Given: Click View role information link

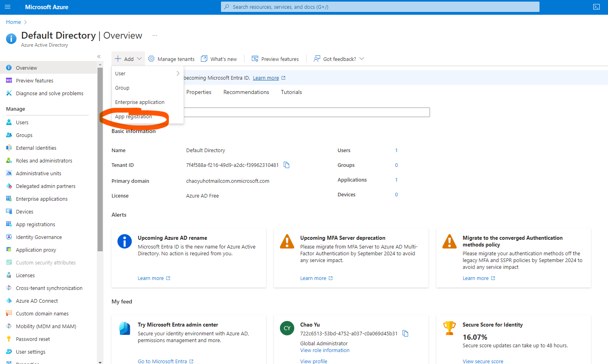Looking at the screenshot, I should 325,350.
